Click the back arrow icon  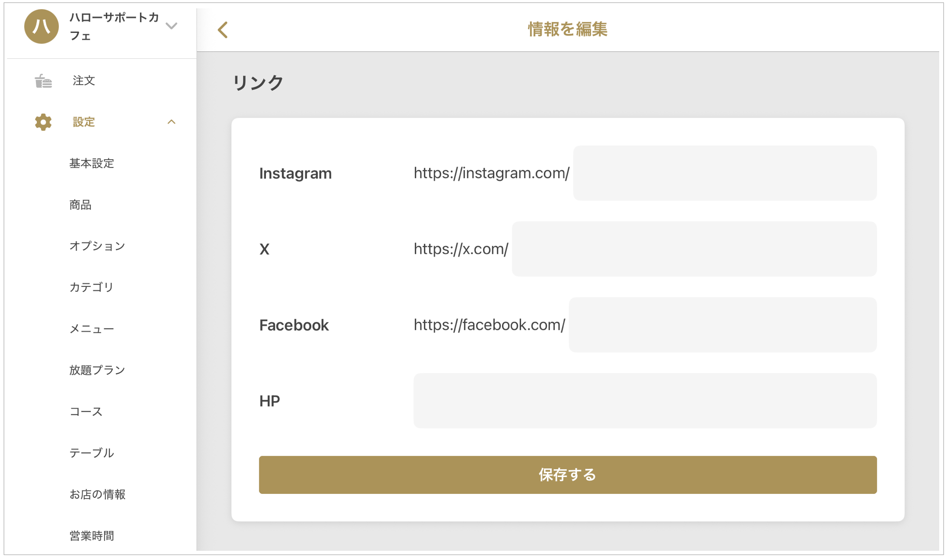pos(223,30)
